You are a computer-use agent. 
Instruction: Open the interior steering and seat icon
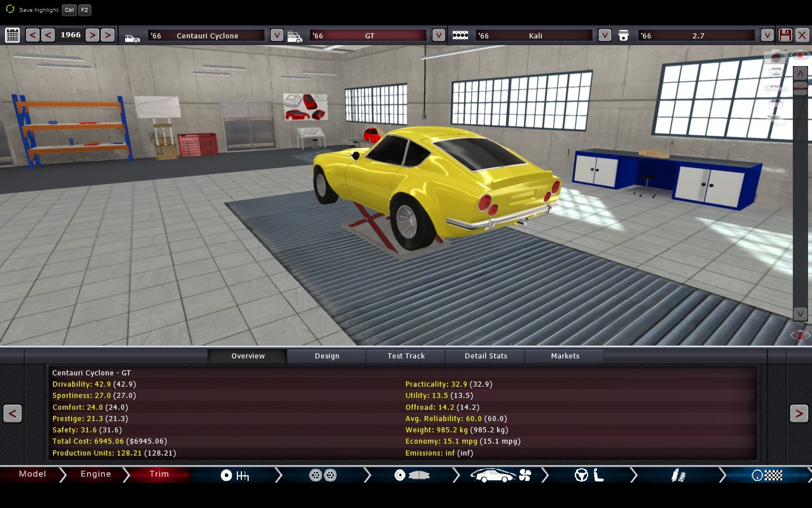click(589, 475)
